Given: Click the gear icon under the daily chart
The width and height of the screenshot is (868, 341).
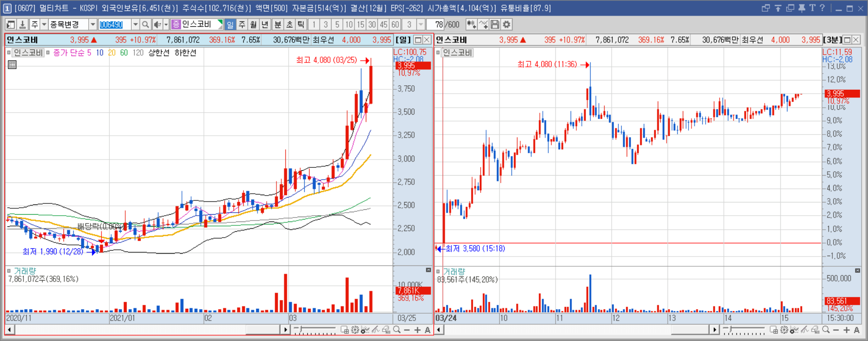Looking at the screenshot, I should coord(355,330).
